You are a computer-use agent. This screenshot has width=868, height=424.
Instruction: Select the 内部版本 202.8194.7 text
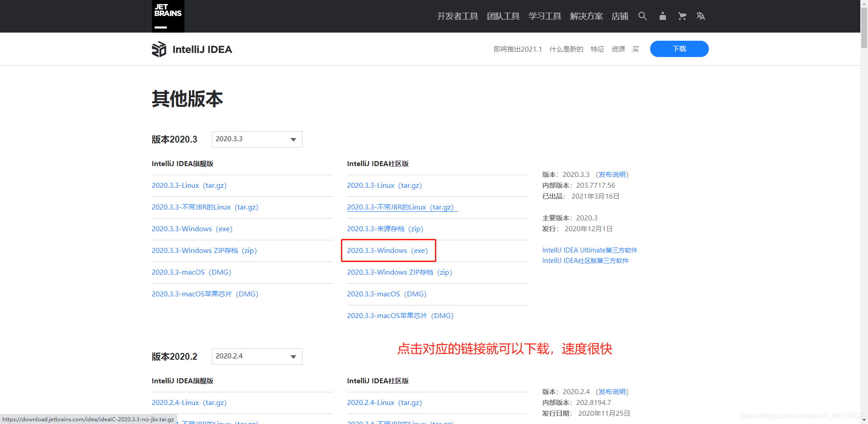click(x=577, y=403)
